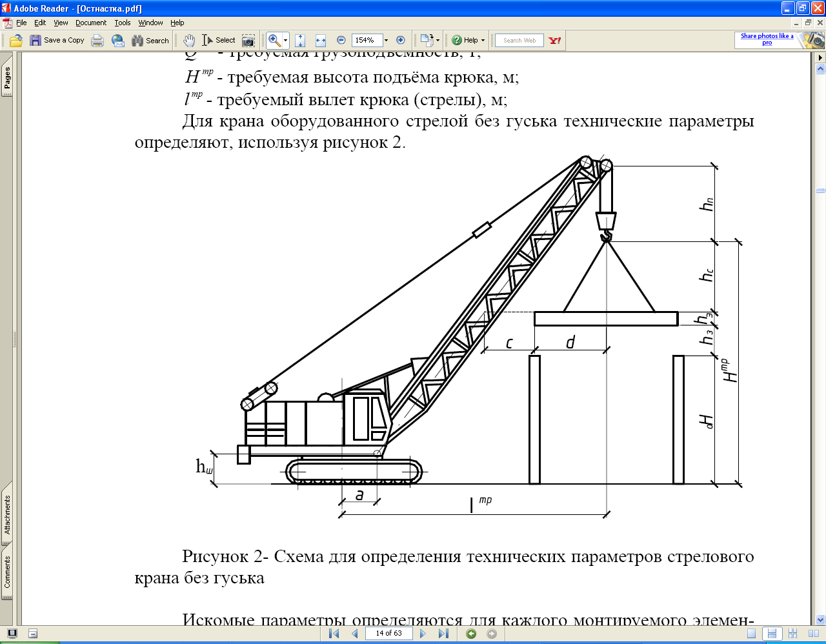
Task: Click the full screen view icon in status bar
Action: click(x=12, y=634)
